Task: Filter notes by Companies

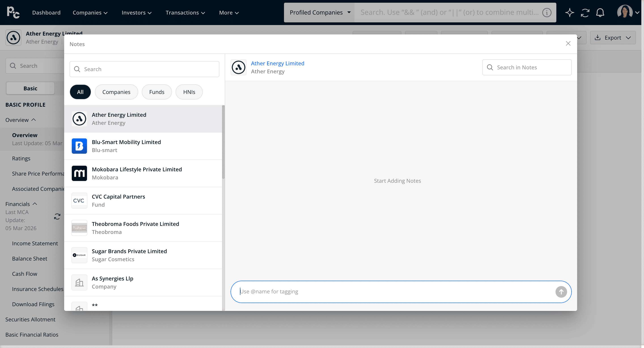Action: click(x=116, y=92)
